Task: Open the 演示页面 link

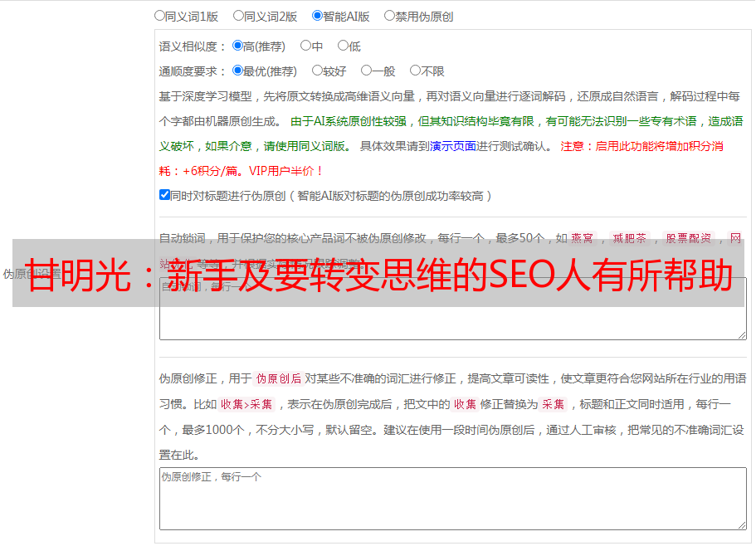Action: pyautogui.click(x=452, y=146)
